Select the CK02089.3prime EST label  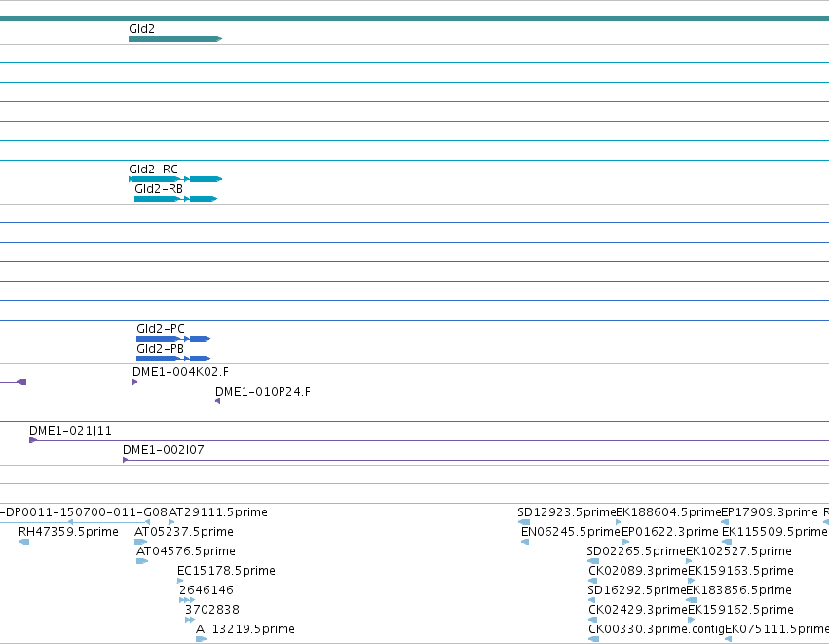point(638,571)
